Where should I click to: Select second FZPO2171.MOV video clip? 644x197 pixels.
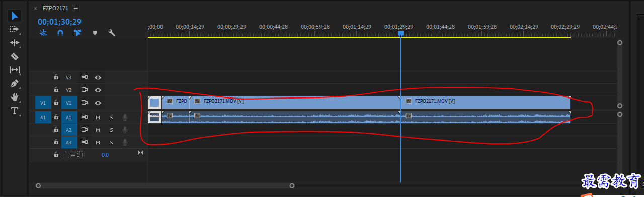point(485,102)
